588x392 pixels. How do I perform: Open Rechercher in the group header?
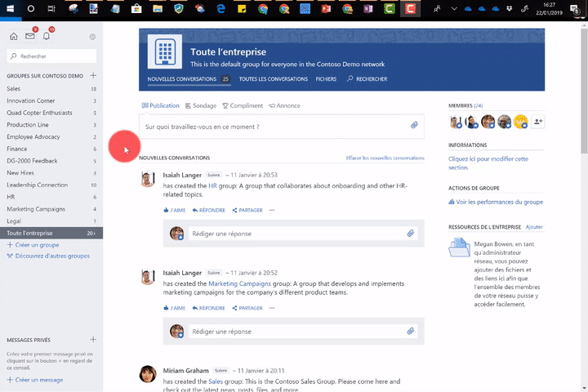[367, 78]
